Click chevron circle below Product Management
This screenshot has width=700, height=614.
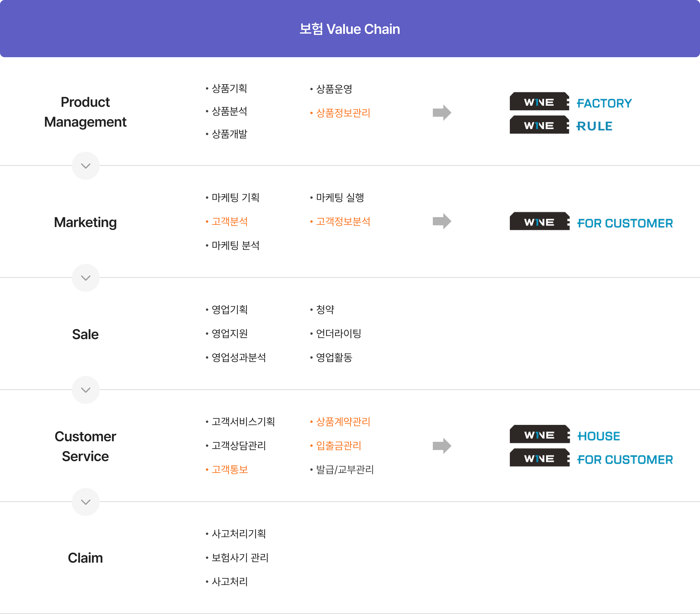(x=86, y=166)
